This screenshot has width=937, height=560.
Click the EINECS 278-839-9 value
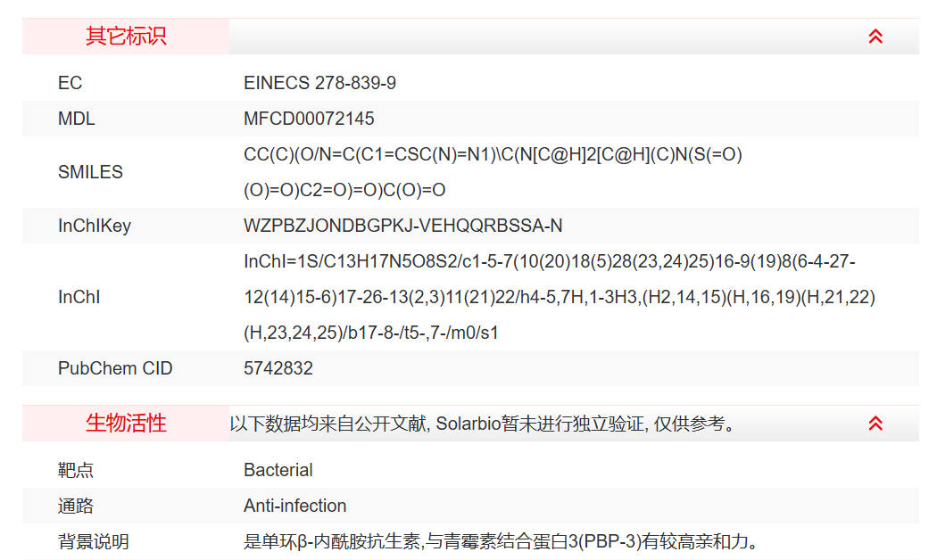coord(319,83)
